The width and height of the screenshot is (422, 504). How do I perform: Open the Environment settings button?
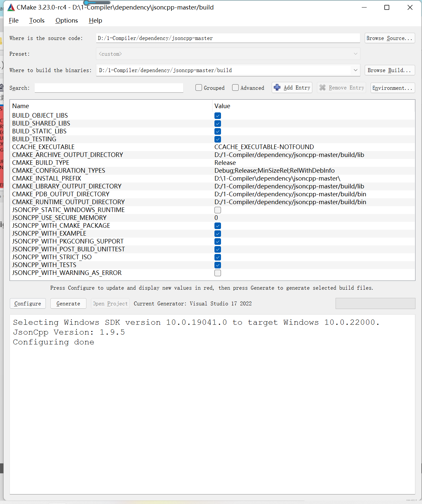coord(393,88)
